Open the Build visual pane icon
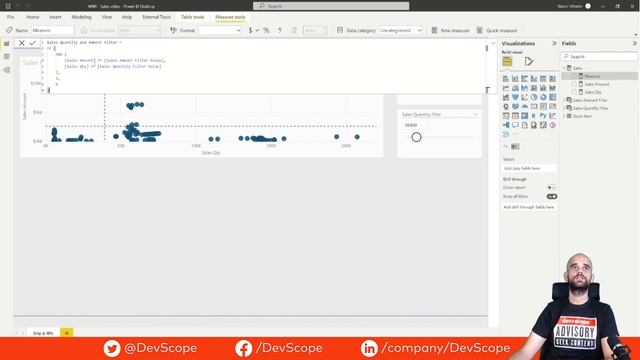The width and height of the screenshot is (640, 360). 507,61
